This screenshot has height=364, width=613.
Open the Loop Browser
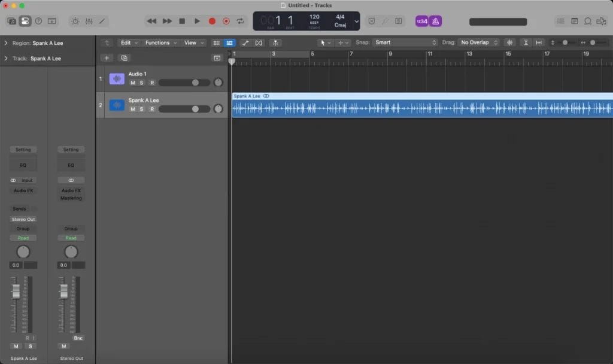pos(587,20)
